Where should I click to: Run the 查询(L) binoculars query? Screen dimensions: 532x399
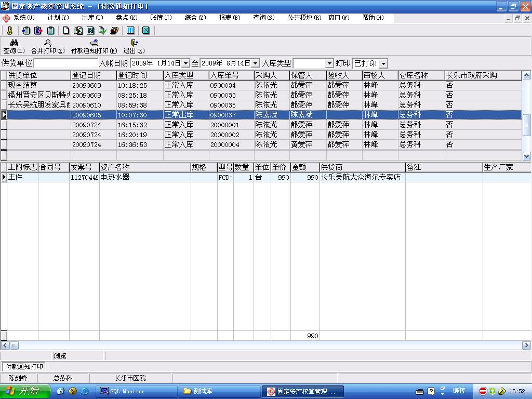pyautogui.click(x=14, y=47)
